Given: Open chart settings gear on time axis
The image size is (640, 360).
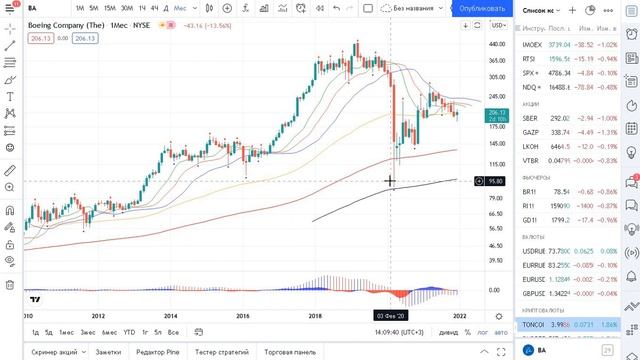Looking at the screenshot, I should click(x=499, y=316).
